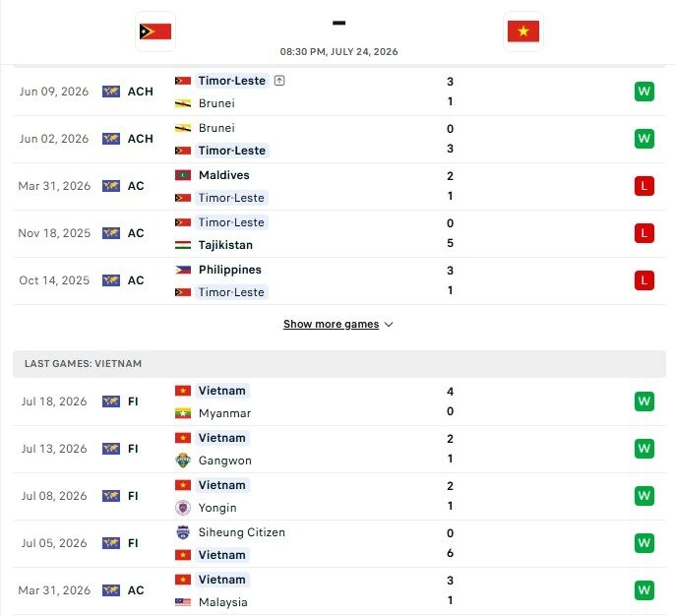This screenshot has height=616, width=675.
Task: Click the W badge for the Jun 09 match
Action: [644, 92]
